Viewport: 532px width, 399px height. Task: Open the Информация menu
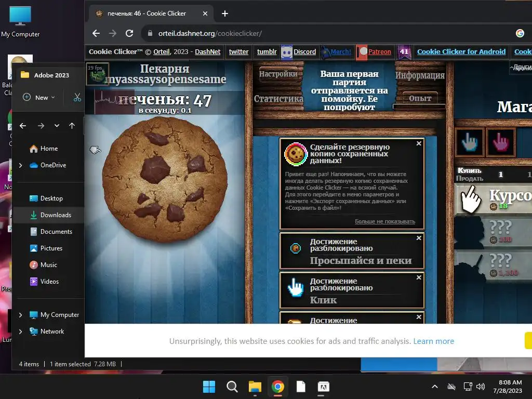420,75
